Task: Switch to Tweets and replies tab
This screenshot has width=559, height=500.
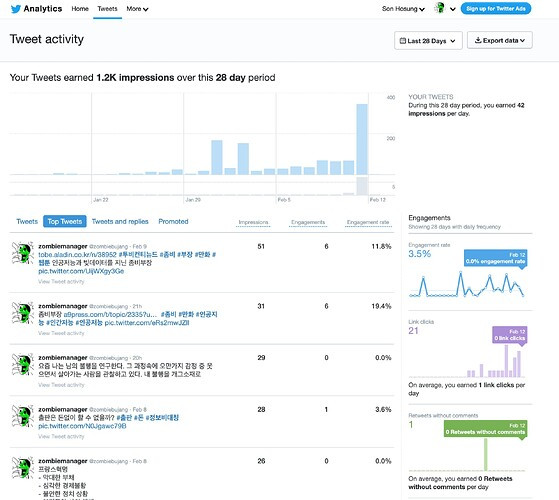Action: click(x=120, y=221)
